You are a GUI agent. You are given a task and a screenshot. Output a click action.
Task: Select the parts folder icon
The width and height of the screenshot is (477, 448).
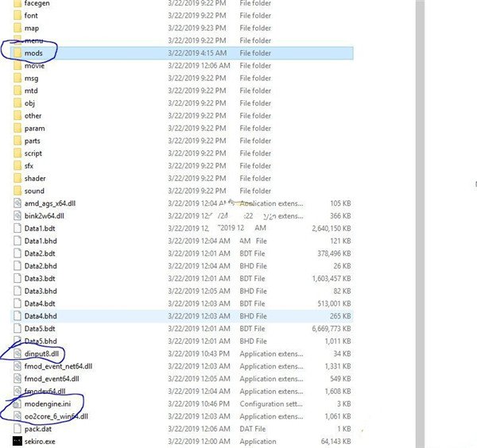[x=17, y=141]
